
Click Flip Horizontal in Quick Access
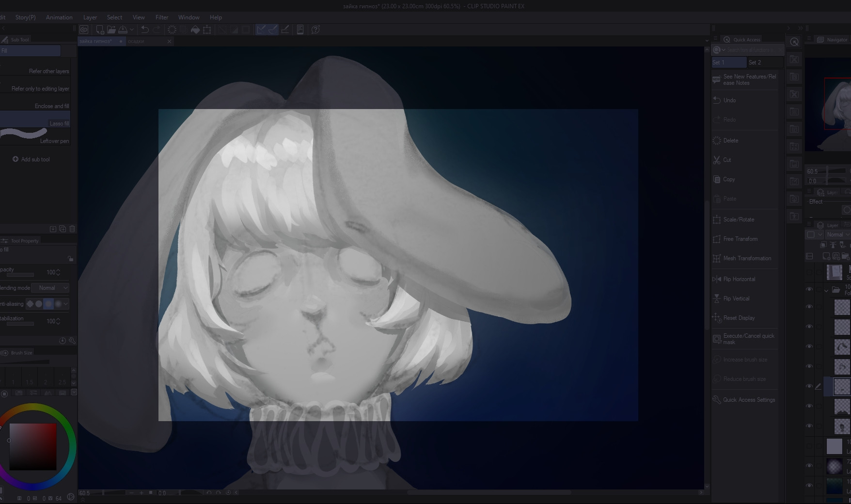point(744,279)
